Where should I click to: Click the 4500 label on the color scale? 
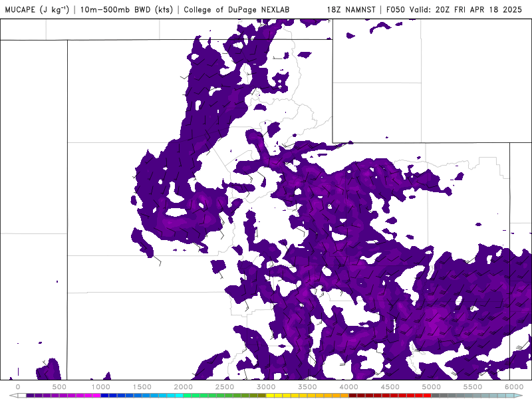[390, 387]
